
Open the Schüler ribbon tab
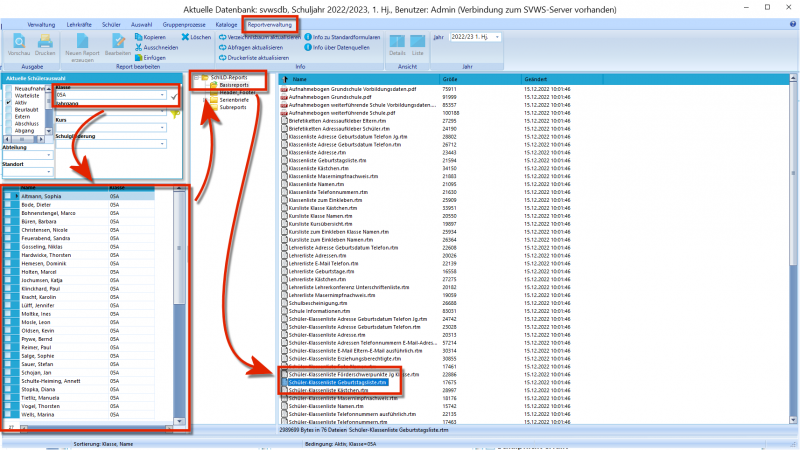(111, 24)
